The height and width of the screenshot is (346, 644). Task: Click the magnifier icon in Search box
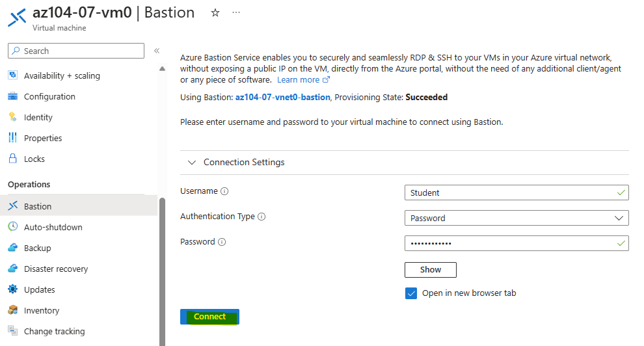(x=16, y=51)
